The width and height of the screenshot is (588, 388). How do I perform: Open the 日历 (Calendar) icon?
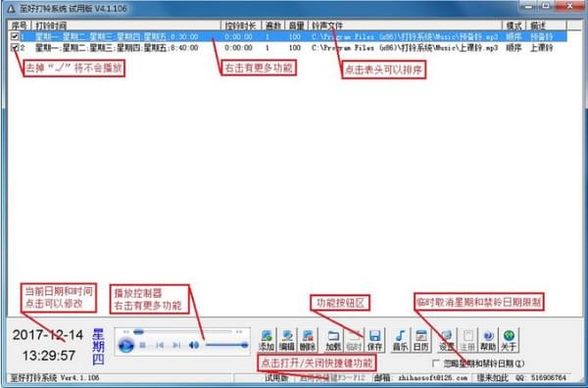tap(420, 340)
